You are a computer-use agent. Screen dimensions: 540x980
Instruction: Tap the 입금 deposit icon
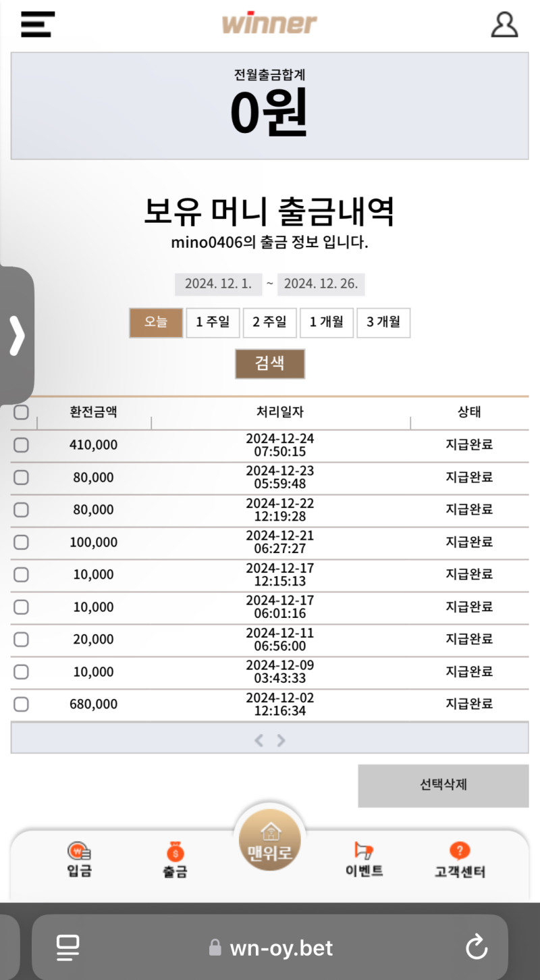79,852
